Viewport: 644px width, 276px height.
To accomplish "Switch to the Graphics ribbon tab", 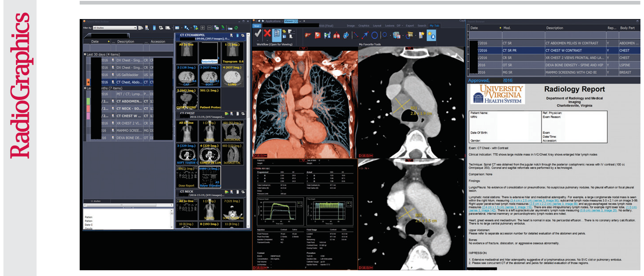I will (x=364, y=26).
